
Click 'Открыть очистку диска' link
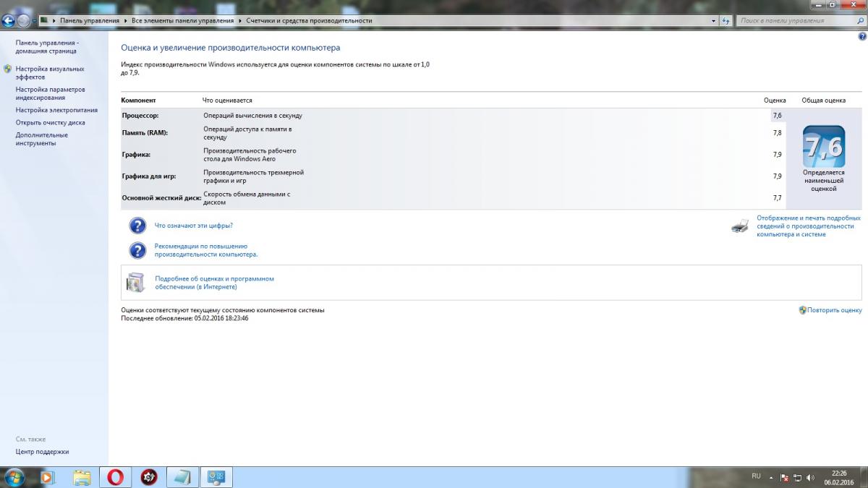coord(50,123)
